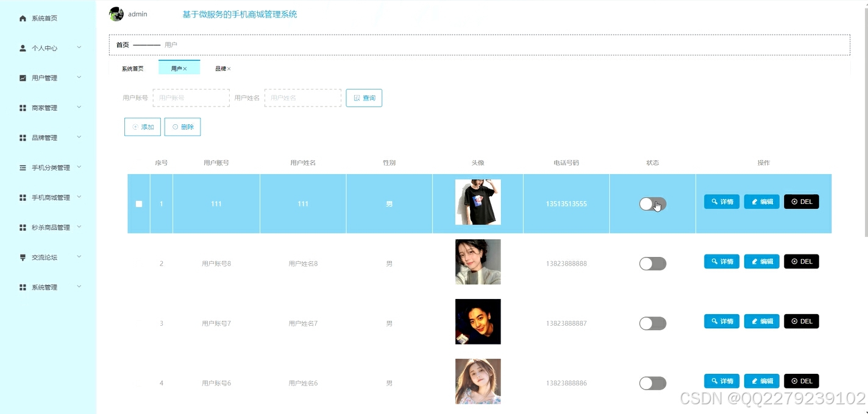Click phone number 13513513555
Screen dimensions: 868x414
tap(566, 204)
